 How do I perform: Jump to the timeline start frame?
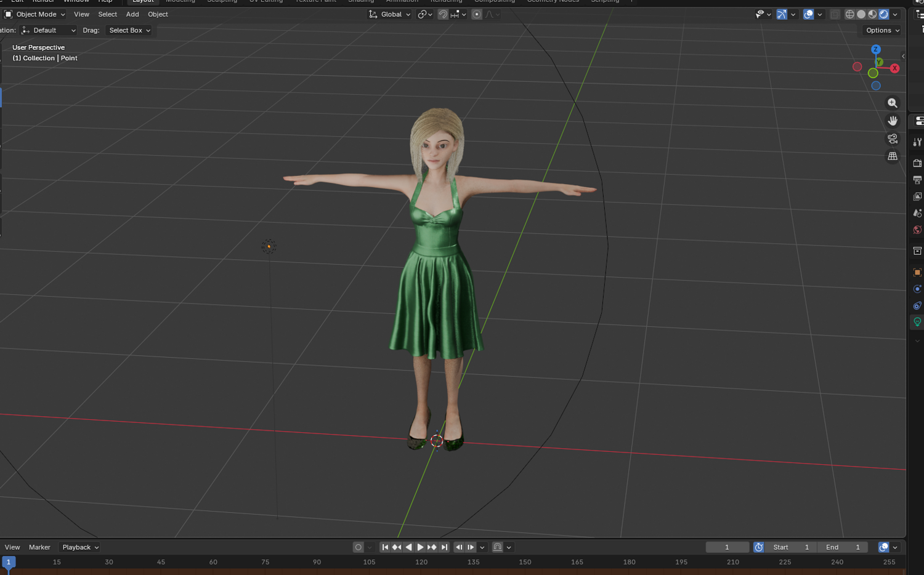pos(385,547)
